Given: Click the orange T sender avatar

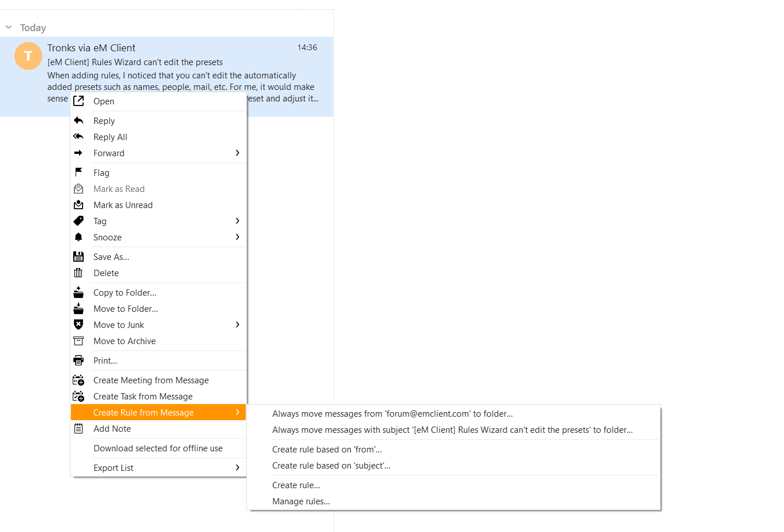Looking at the screenshot, I should click(x=28, y=56).
